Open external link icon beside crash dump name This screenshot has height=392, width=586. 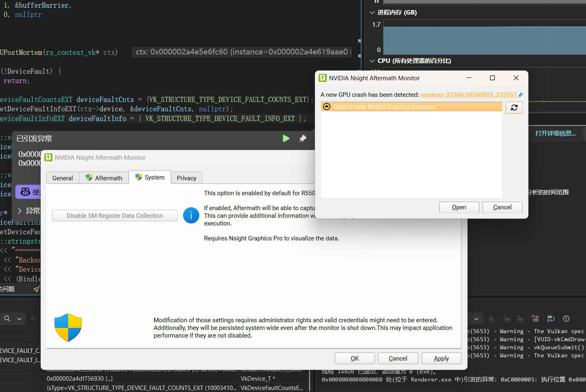[x=521, y=95]
